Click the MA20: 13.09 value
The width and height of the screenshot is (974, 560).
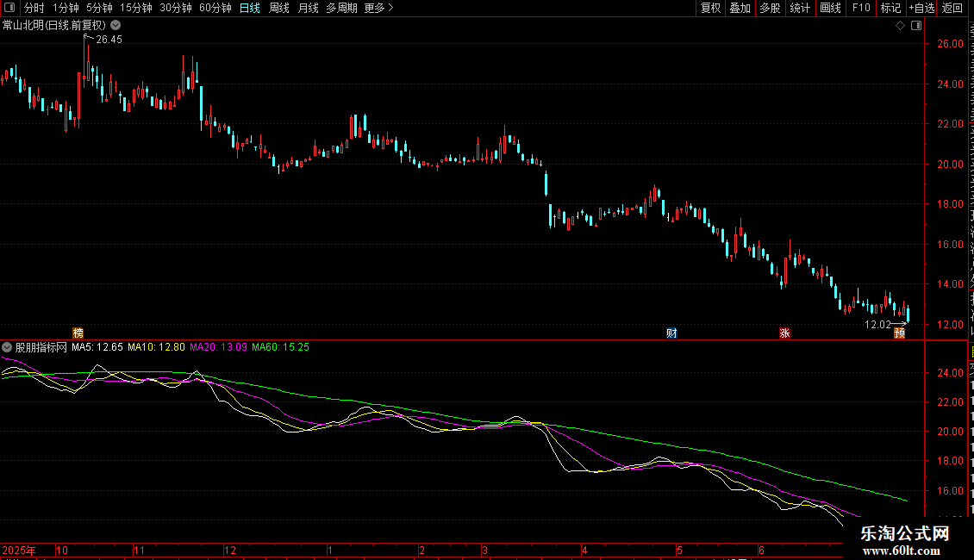218,347
